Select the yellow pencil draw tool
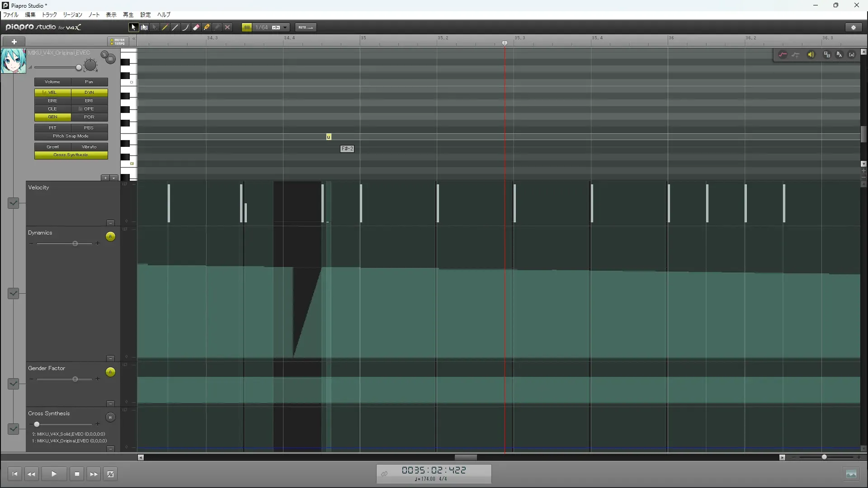The height and width of the screenshot is (488, 868). click(x=165, y=28)
